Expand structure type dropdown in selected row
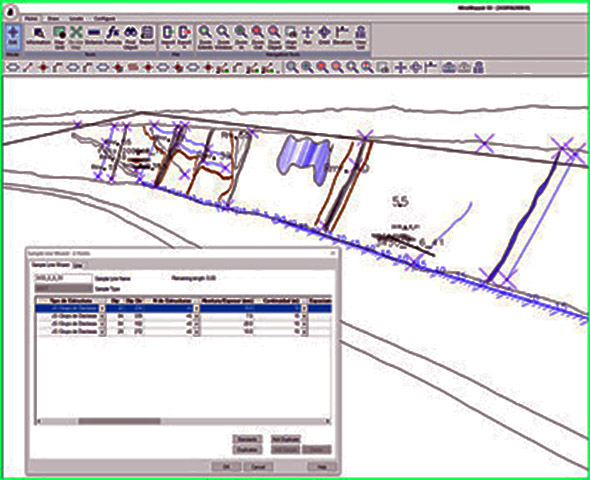 pyautogui.click(x=102, y=308)
